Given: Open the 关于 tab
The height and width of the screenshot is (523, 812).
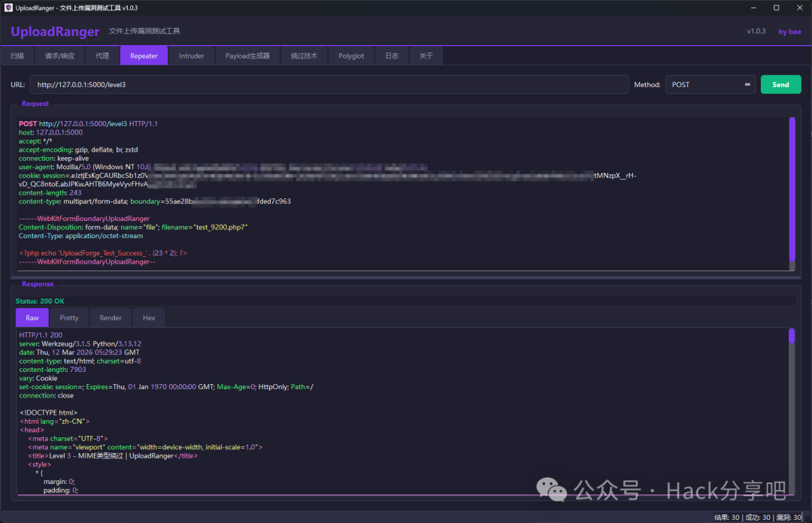Looking at the screenshot, I should coord(426,56).
